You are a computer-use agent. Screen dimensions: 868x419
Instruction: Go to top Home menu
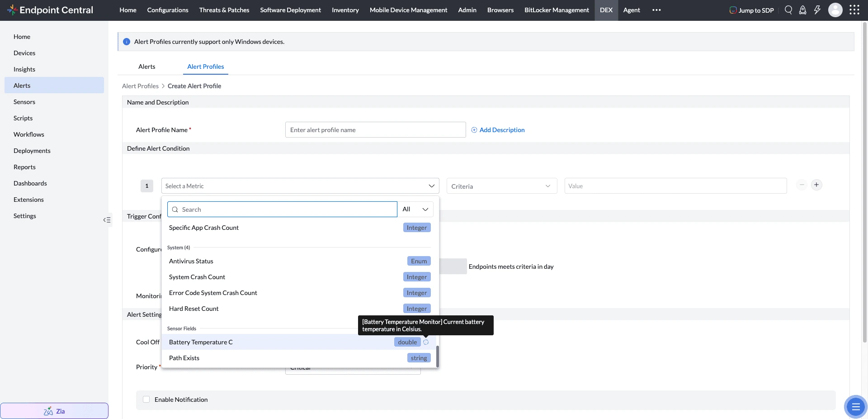pyautogui.click(x=128, y=10)
